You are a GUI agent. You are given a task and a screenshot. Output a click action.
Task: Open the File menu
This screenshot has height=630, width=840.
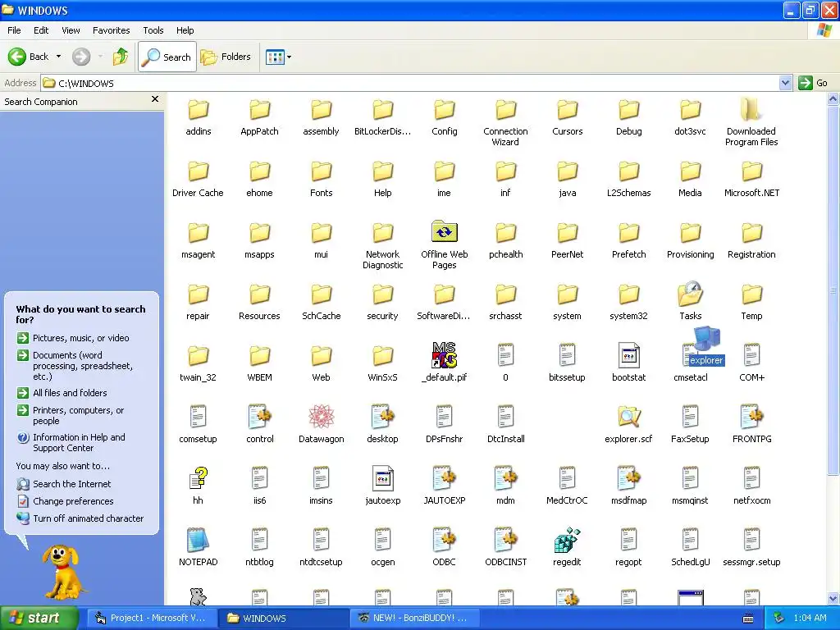15,30
